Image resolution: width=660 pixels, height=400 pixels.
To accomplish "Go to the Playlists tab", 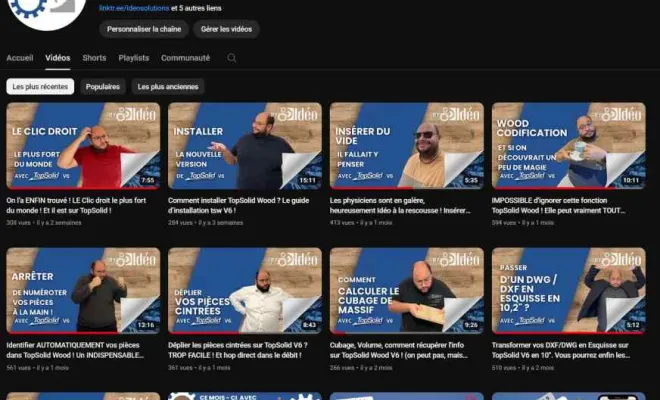I will pos(134,58).
